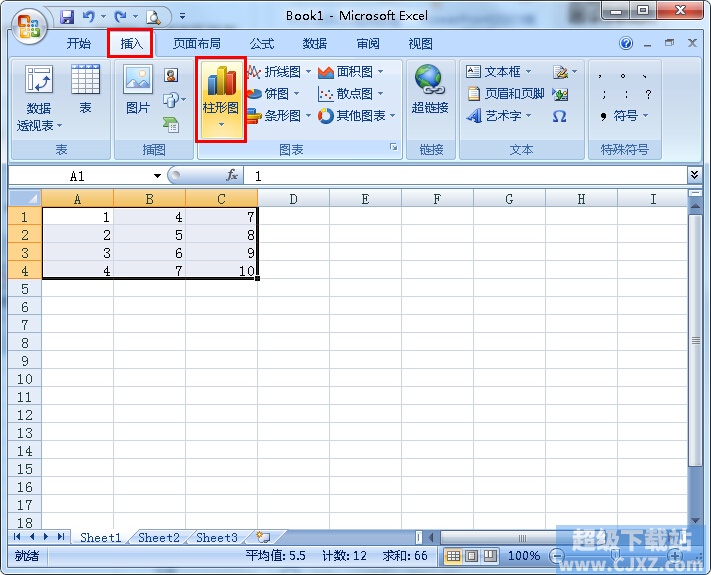Click cell C4 containing 10

click(221, 271)
